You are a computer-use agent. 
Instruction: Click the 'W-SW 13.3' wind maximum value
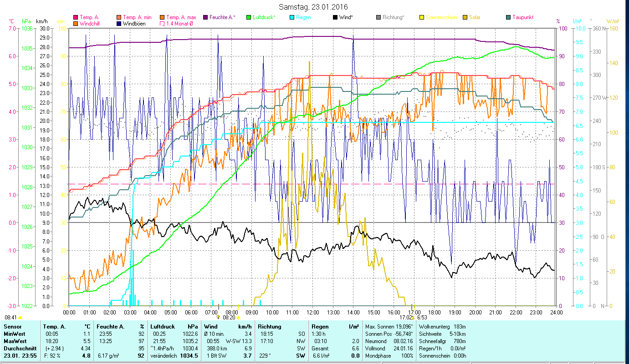pos(238,341)
